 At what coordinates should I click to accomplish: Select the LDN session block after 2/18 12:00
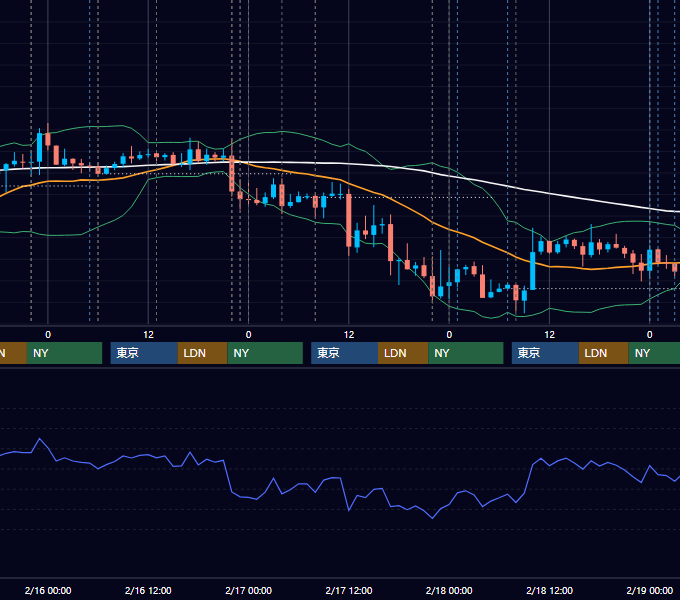604,353
